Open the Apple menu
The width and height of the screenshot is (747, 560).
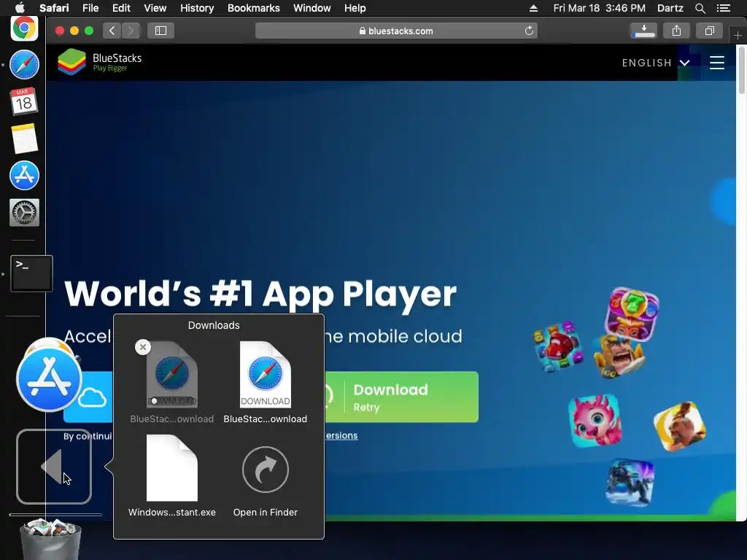20,8
